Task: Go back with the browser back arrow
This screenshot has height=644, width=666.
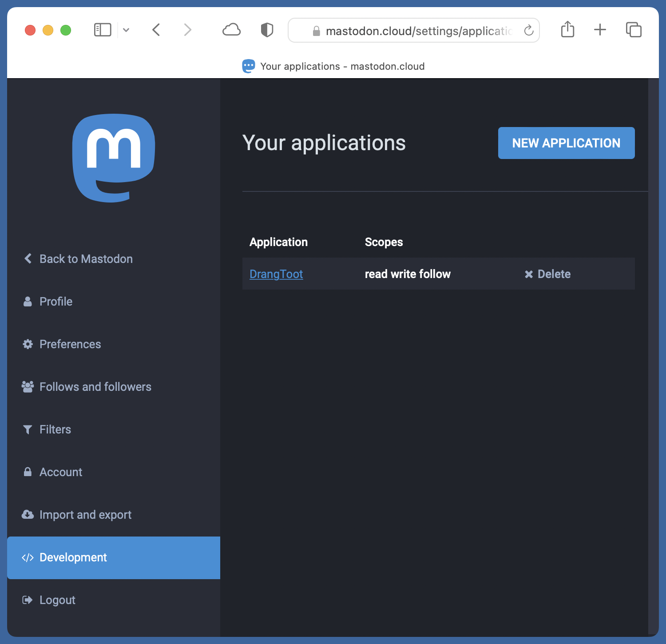Action: coord(156,30)
